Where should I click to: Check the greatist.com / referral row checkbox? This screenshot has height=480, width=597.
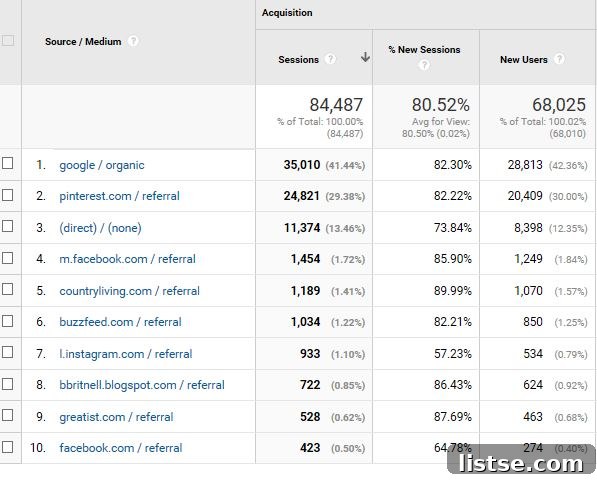[x=8, y=415]
